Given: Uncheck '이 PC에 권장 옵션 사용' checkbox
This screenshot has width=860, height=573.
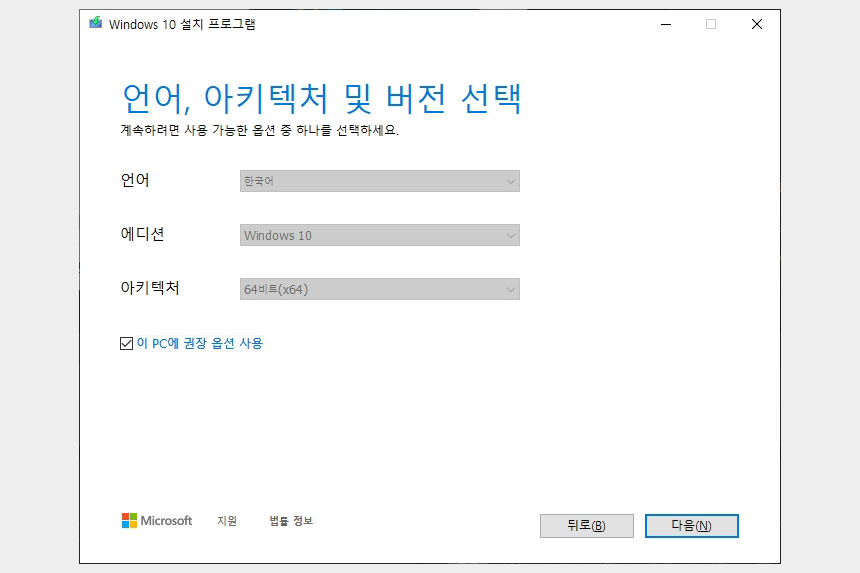Looking at the screenshot, I should pos(126,343).
